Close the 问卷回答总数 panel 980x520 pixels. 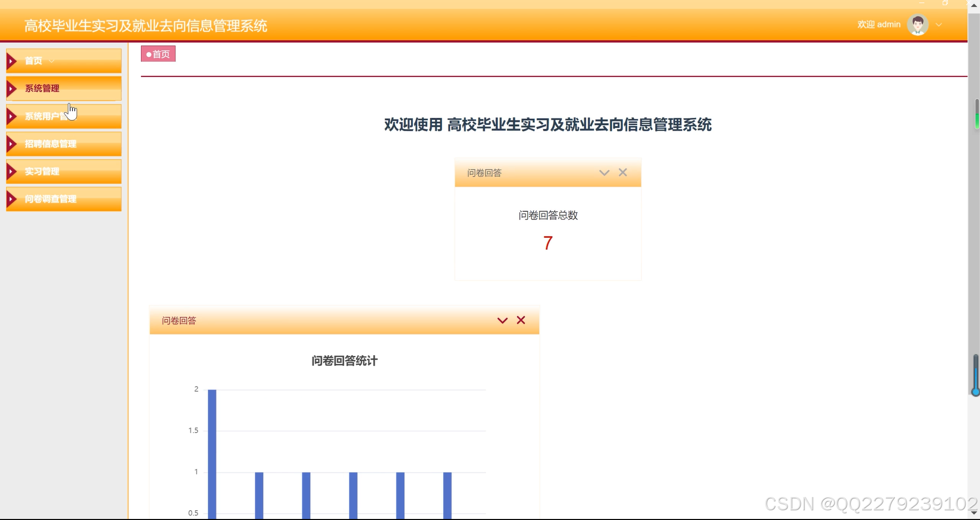623,172
